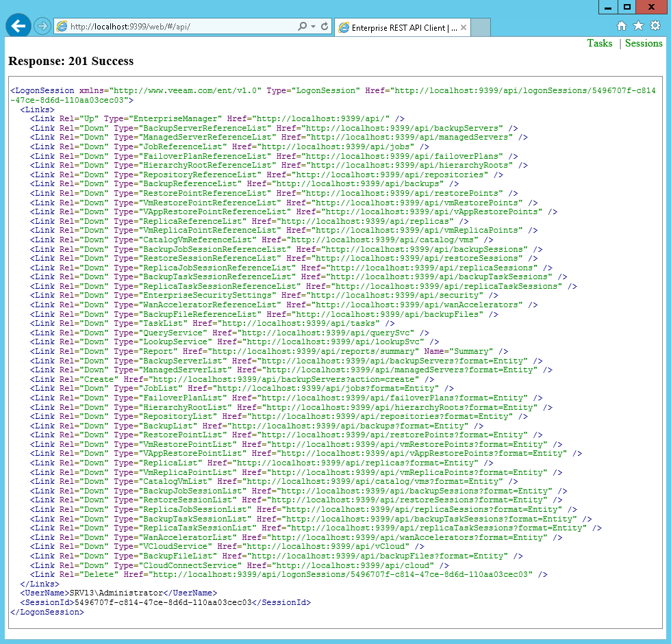Select the Enterprise REST API Client tab

click(403, 28)
